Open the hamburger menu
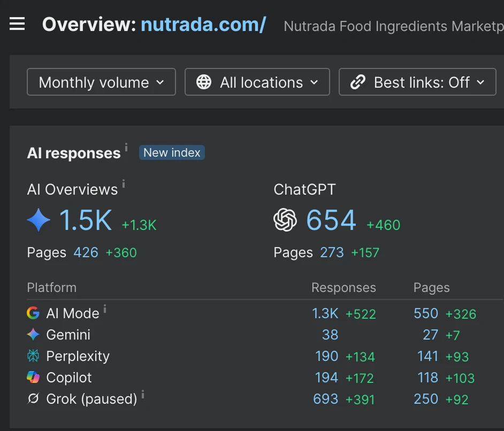Screen dimensions: 504x431 pyautogui.click(x=17, y=24)
